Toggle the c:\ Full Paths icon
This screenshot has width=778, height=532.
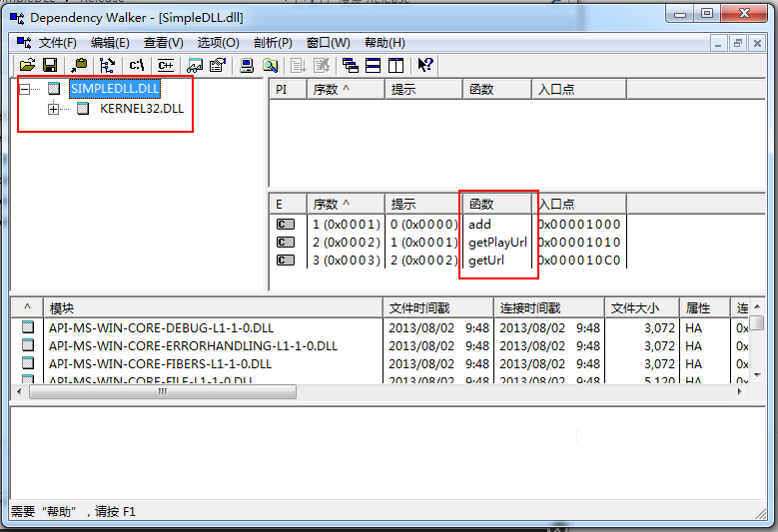click(x=137, y=65)
